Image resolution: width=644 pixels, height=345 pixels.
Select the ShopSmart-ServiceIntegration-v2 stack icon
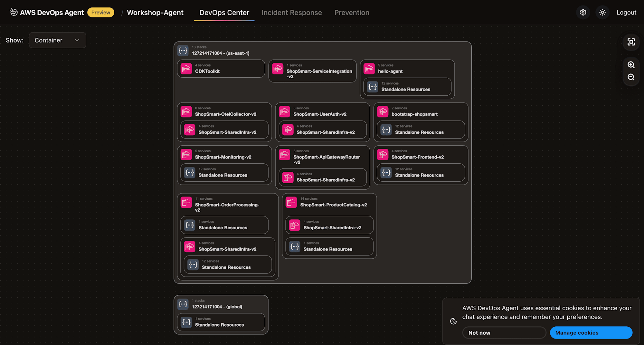278,69
